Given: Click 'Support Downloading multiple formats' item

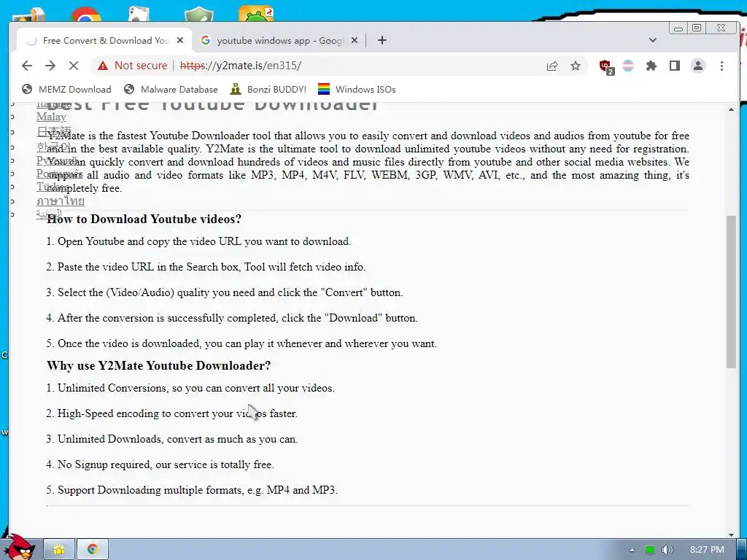Looking at the screenshot, I should click(192, 490).
